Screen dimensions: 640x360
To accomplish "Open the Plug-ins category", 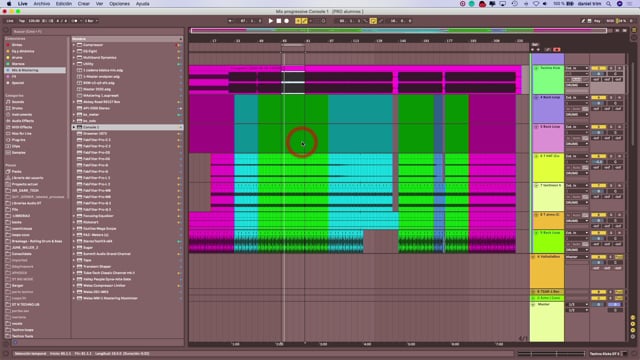I will (19, 140).
